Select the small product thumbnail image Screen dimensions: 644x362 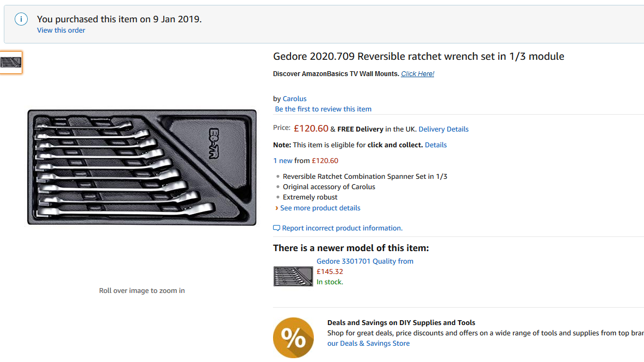click(x=11, y=63)
